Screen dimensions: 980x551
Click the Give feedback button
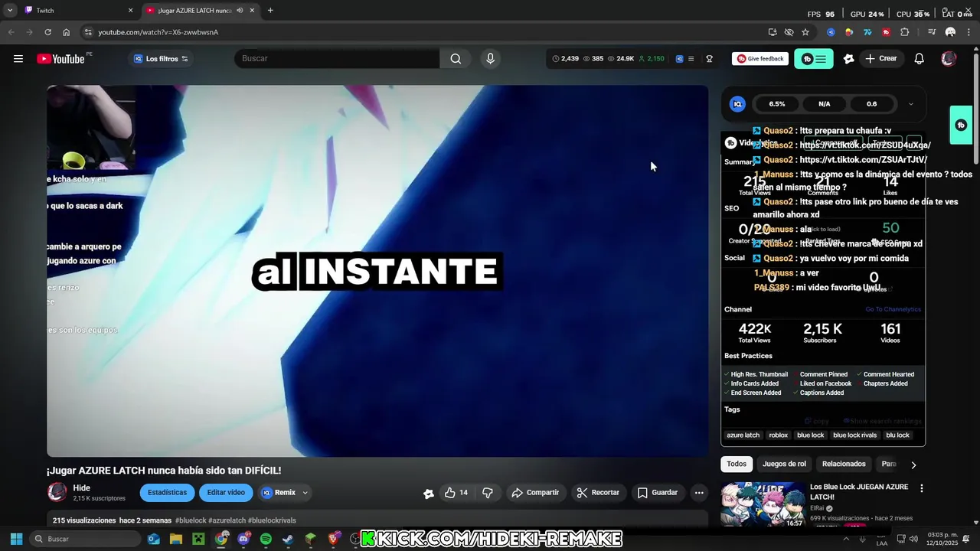tap(760, 59)
